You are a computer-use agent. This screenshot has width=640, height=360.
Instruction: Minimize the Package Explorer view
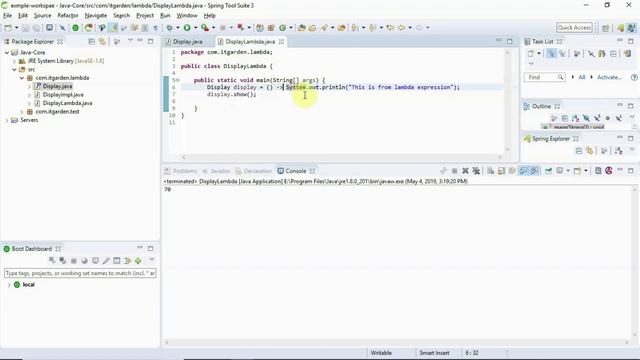click(140, 41)
